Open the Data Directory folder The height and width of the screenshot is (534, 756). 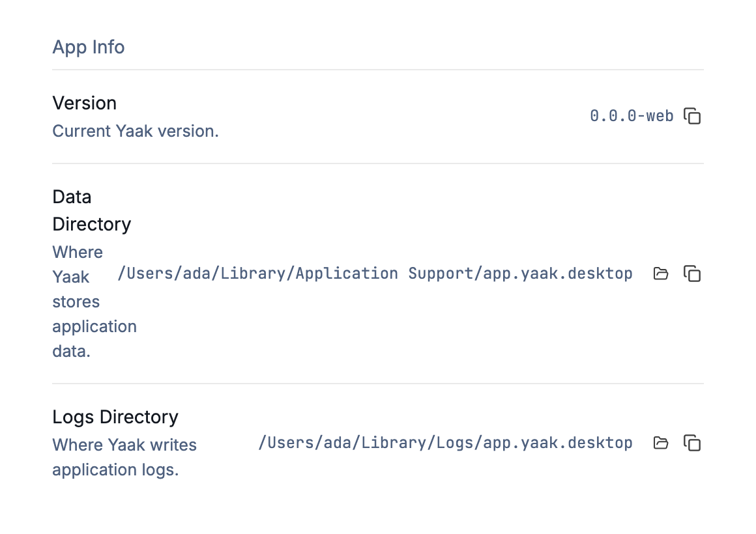pyautogui.click(x=661, y=274)
